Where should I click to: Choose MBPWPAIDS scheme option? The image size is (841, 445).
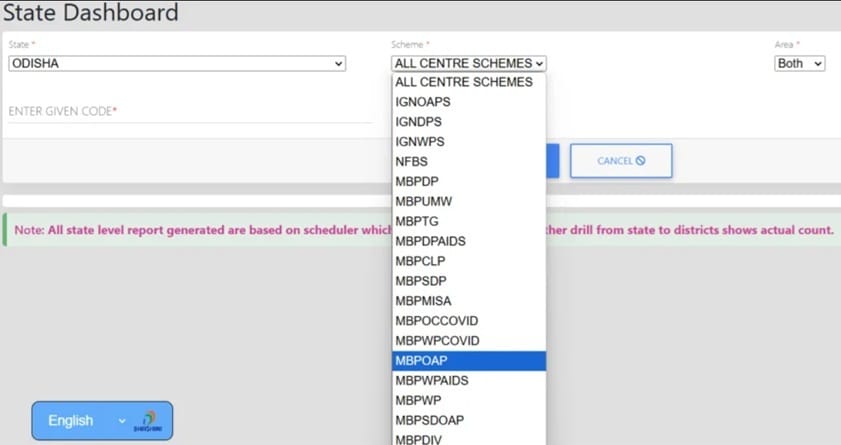(x=469, y=380)
